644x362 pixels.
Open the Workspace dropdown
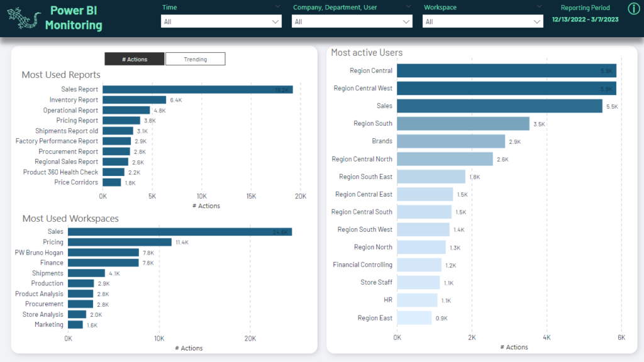[x=482, y=22]
